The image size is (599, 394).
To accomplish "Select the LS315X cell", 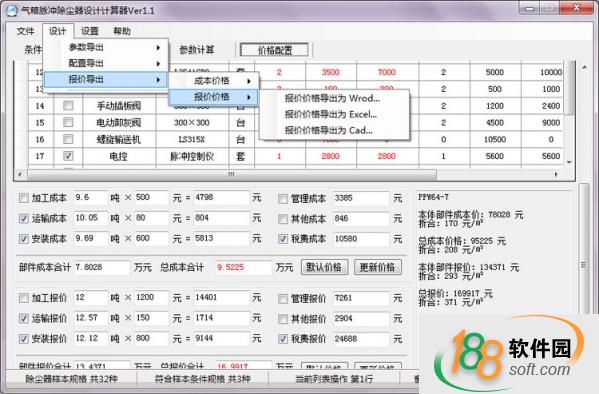I will pos(192,139).
